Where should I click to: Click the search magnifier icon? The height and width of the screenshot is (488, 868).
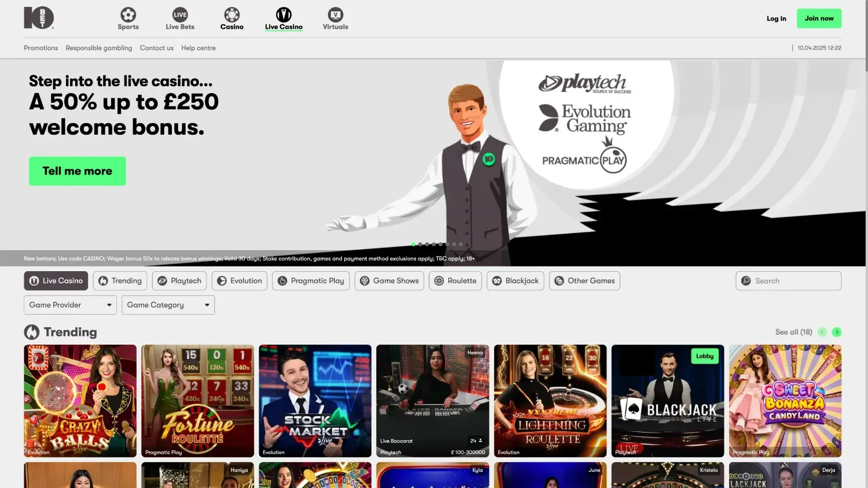point(746,281)
